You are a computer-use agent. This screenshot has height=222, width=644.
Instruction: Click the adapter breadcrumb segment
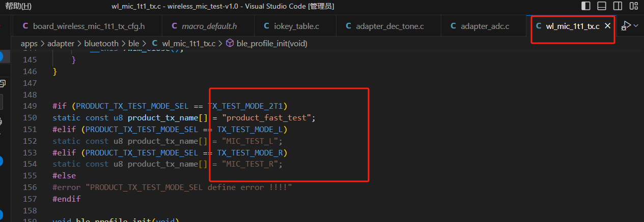click(61, 44)
